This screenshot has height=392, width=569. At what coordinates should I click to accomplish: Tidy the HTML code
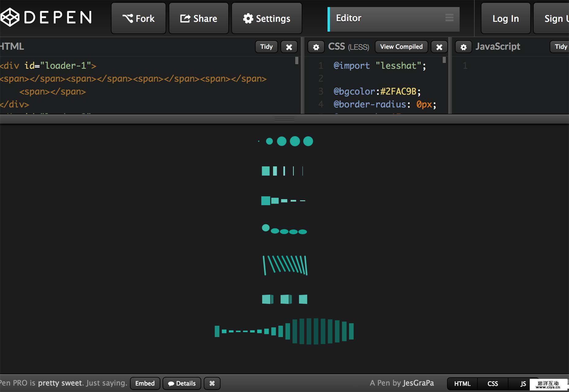coord(266,47)
